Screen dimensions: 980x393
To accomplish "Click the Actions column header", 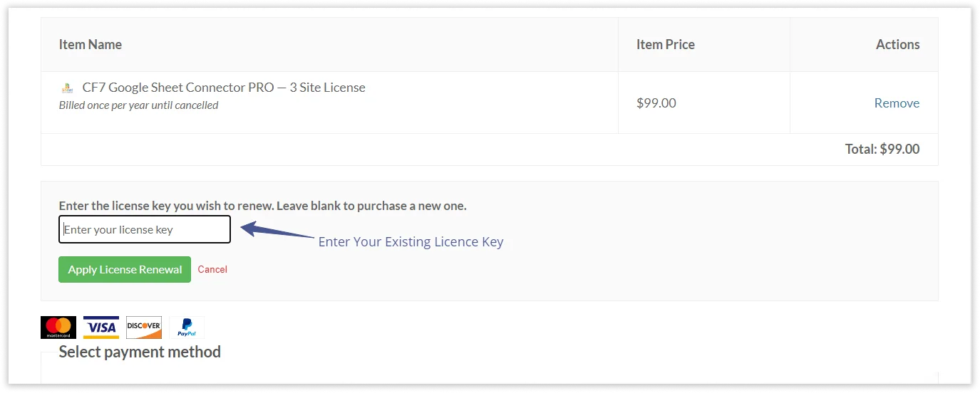I will [897, 45].
